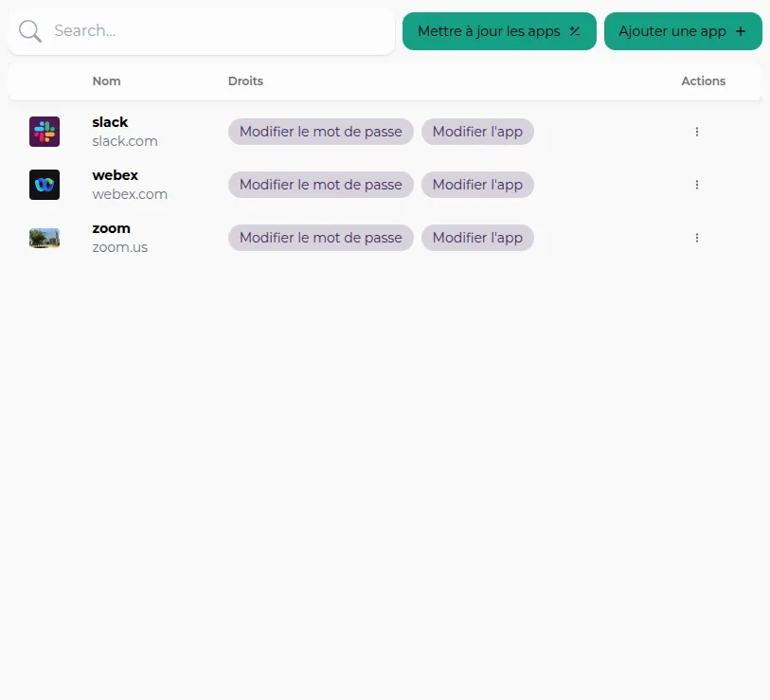Click the plus icon in Ajouter une app
This screenshot has height=700, width=770.
coord(741,31)
